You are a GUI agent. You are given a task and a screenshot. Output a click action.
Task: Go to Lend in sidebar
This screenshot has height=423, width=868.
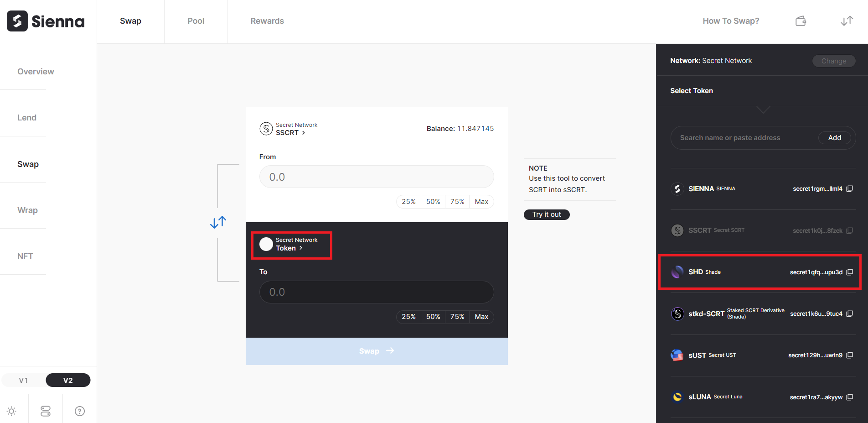click(x=27, y=118)
